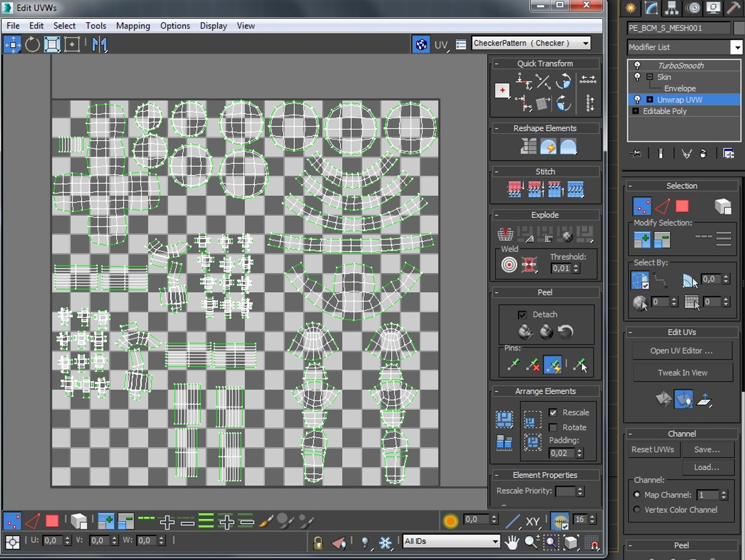The height and width of the screenshot is (560, 745).
Task: Click the Zoom magnifier icon
Action: click(531, 542)
